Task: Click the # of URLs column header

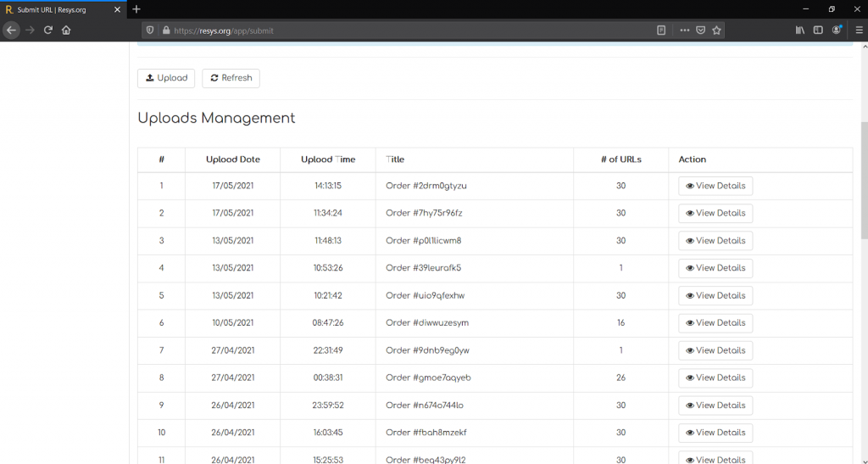Action: pyautogui.click(x=621, y=159)
